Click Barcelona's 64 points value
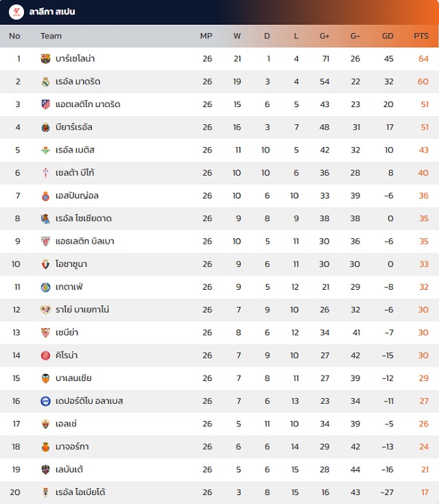The width and height of the screenshot is (439, 504). pos(423,59)
